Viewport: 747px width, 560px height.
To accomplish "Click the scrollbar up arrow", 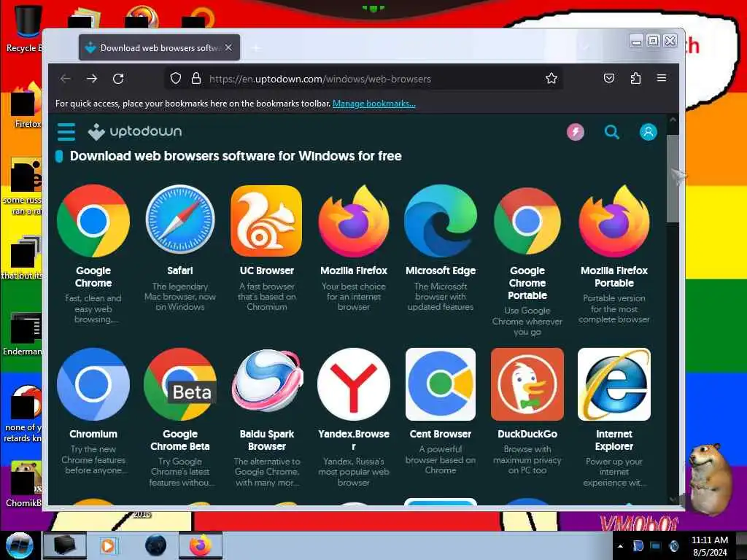I will click(x=673, y=120).
